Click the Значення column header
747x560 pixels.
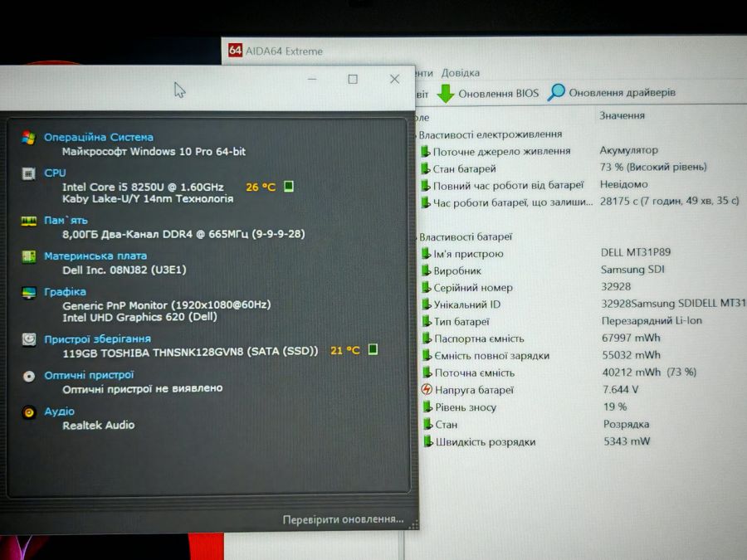622,115
